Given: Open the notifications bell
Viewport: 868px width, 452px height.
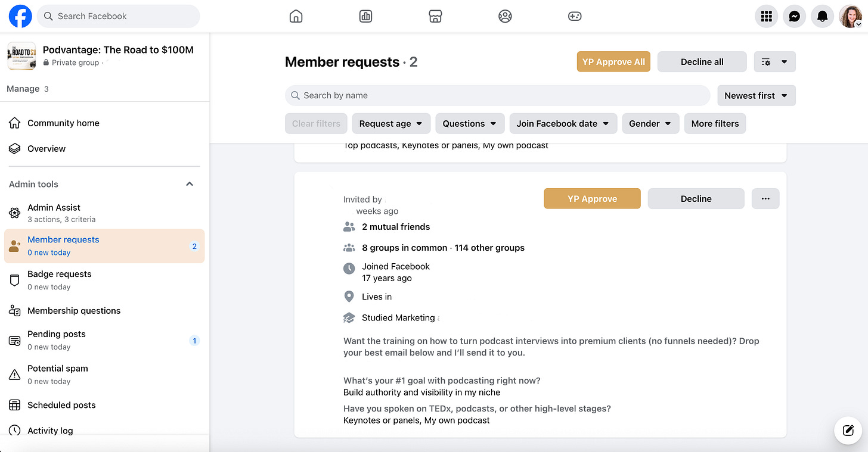Looking at the screenshot, I should point(822,17).
